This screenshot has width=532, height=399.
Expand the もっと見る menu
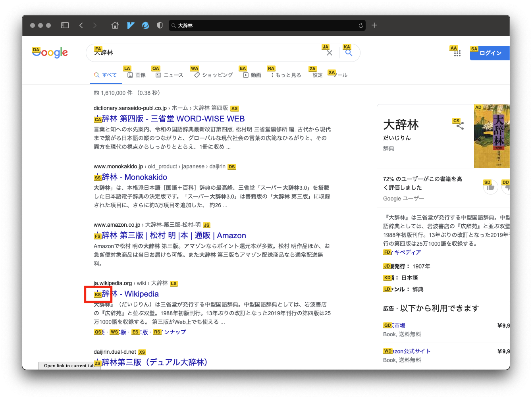286,75
